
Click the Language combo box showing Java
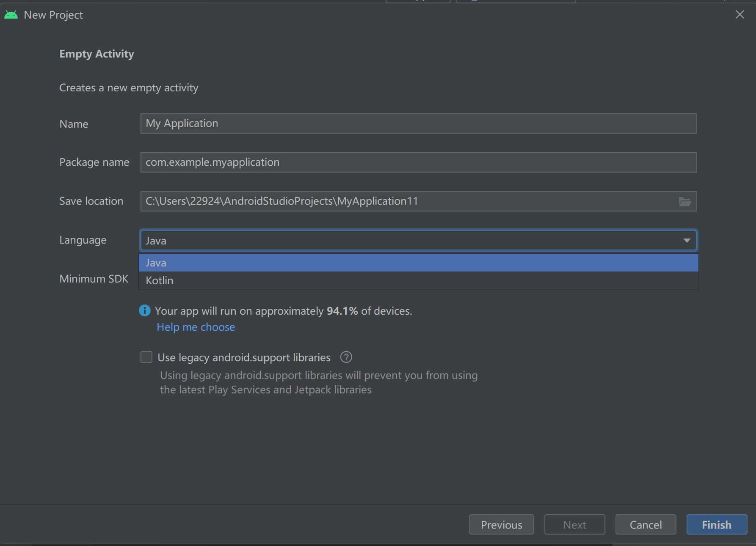click(x=419, y=241)
